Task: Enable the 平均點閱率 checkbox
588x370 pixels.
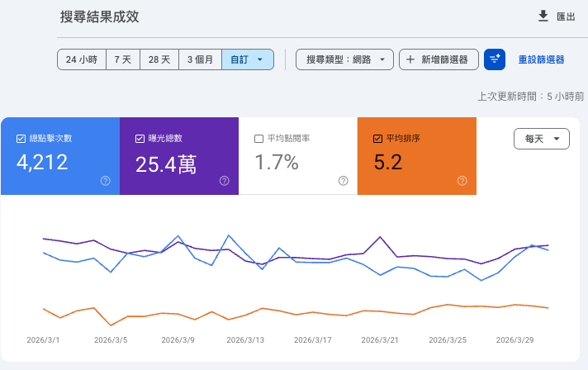Action: [x=258, y=139]
